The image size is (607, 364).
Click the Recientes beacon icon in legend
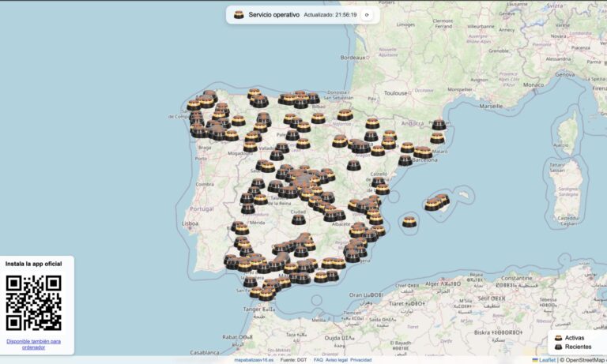point(558,347)
